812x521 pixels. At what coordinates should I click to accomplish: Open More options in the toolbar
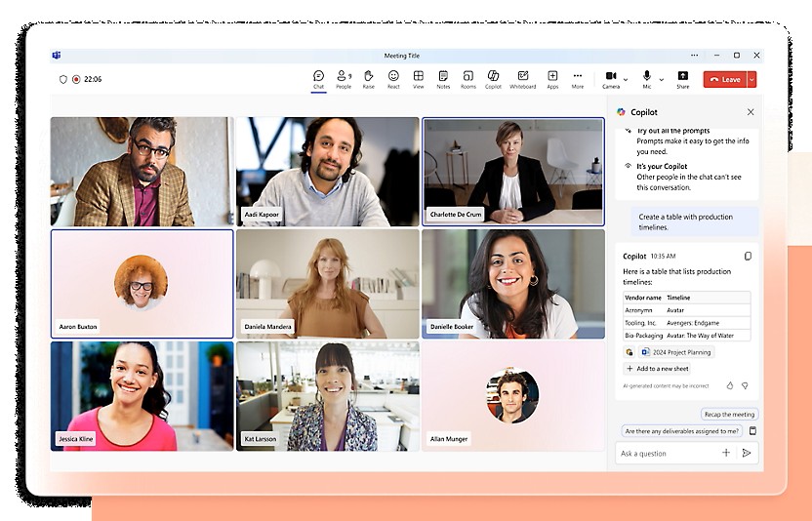pos(578,80)
